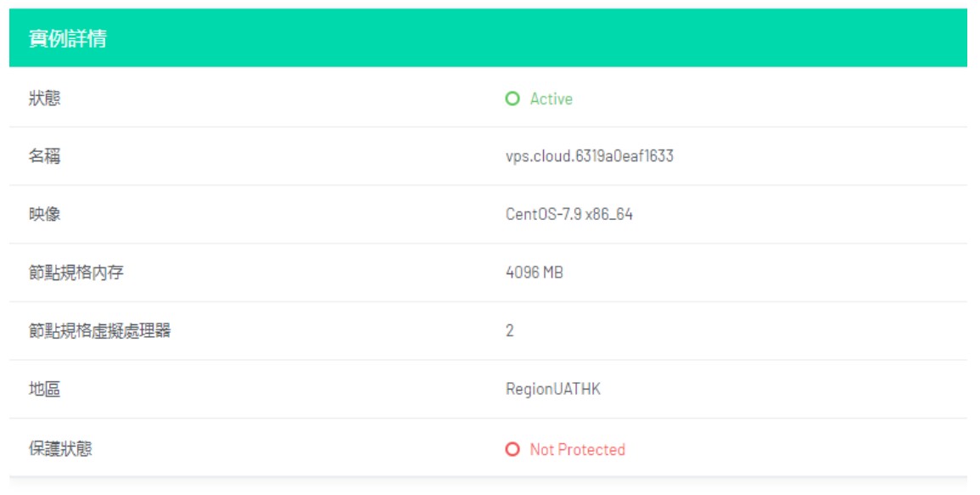The image size is (980, 495).
Task: Click the vCPU count value 2
Action: (509, 330)
